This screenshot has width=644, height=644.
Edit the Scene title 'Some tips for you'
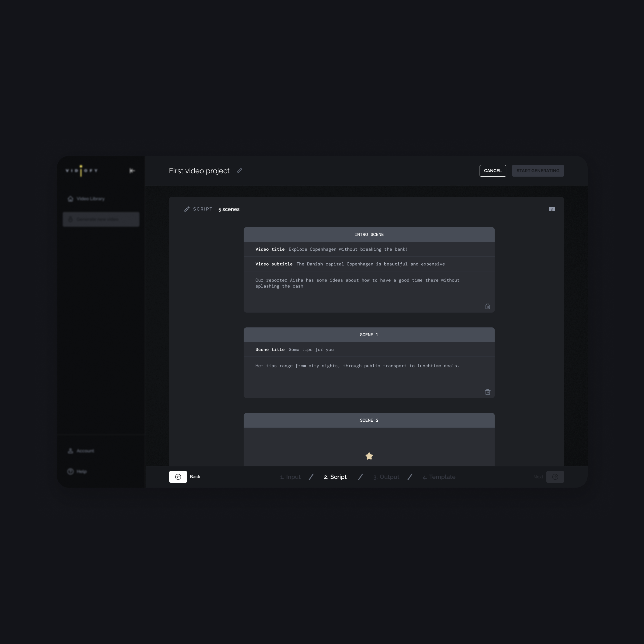pos(311,349)
